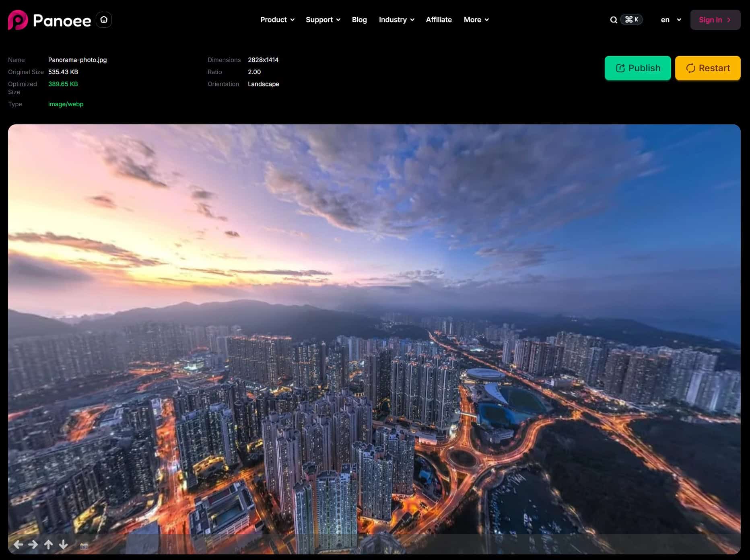The height and width of the screenshot is (560, 750).
Task: Click the Restart button to reset the tour
Action: click(708, 68)
